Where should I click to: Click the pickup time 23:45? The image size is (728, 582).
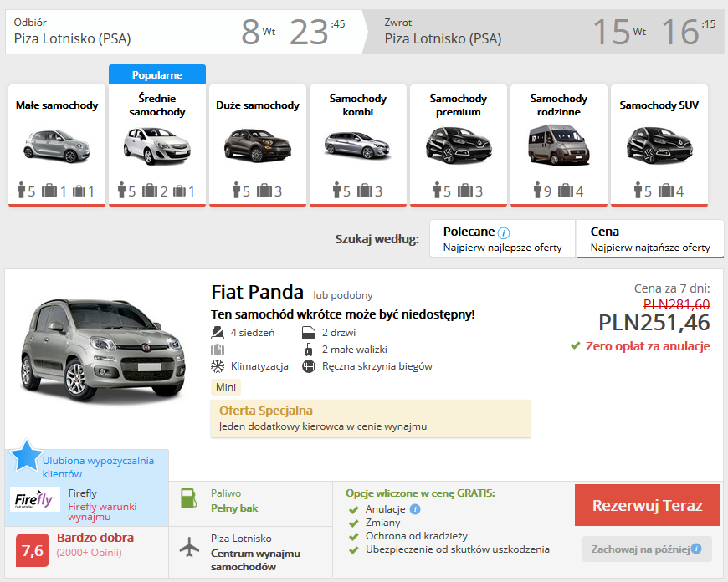point(317,32)
